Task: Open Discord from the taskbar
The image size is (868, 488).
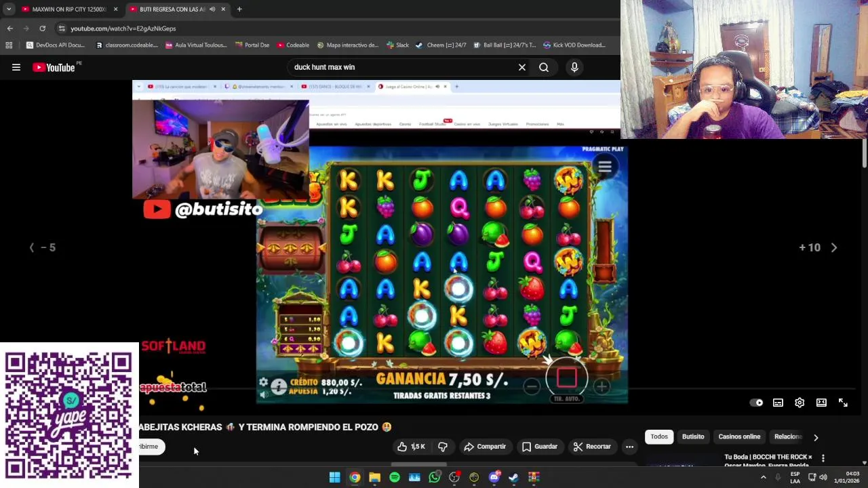Action: tap(494, 478)
